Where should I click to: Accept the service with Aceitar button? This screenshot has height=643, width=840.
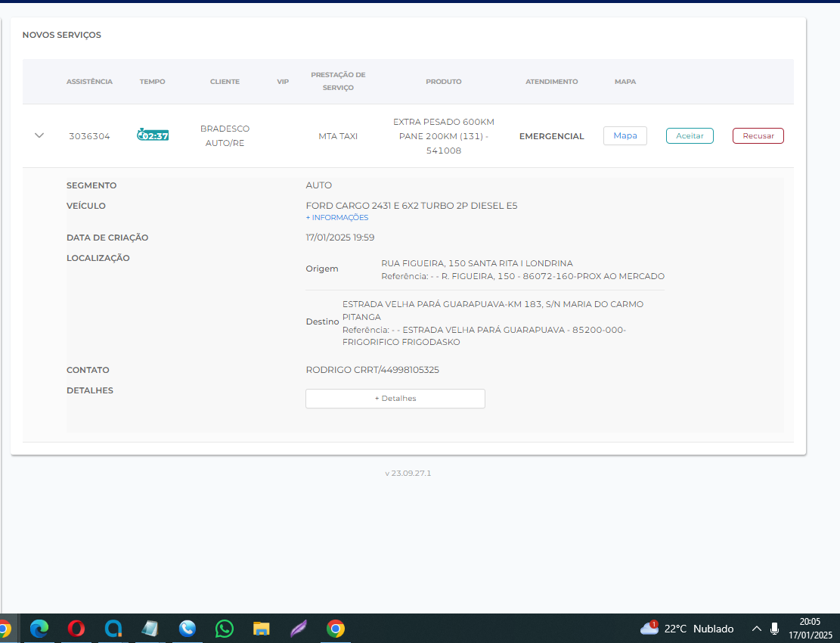point(690,136)
